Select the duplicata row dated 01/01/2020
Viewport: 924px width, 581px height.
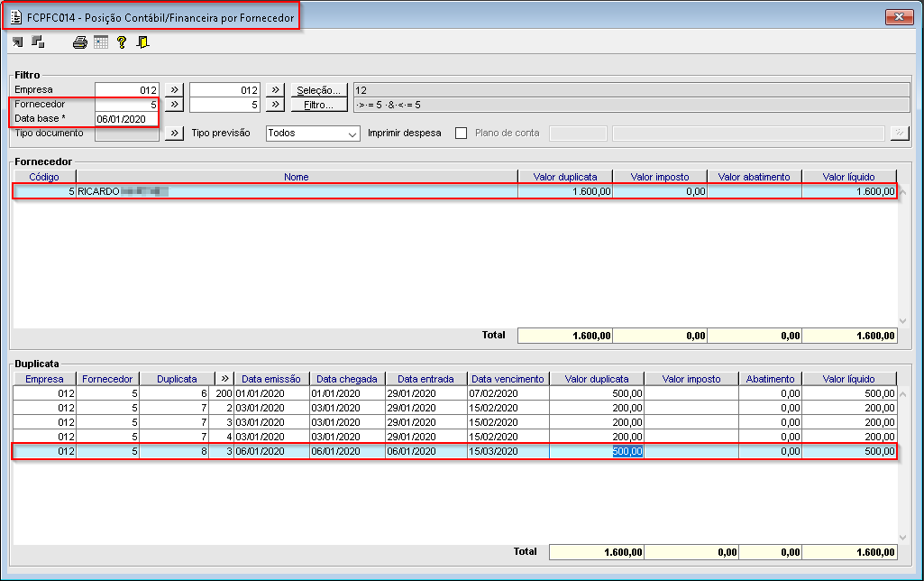pyautogui.click(x=270, y=394)
